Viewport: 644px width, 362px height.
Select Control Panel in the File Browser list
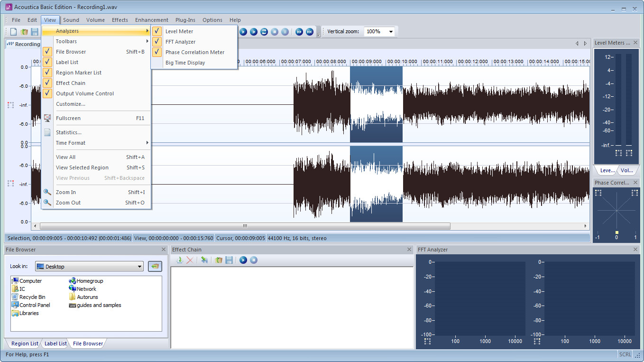point(31,305)
